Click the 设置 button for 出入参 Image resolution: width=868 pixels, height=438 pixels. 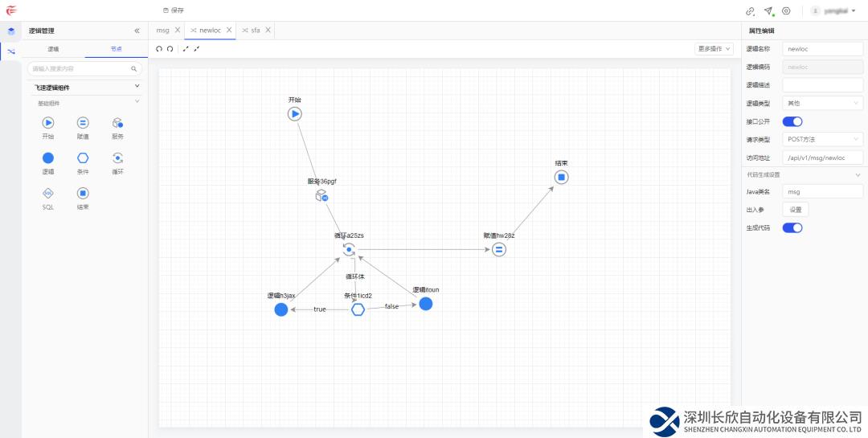click(795, 210)
